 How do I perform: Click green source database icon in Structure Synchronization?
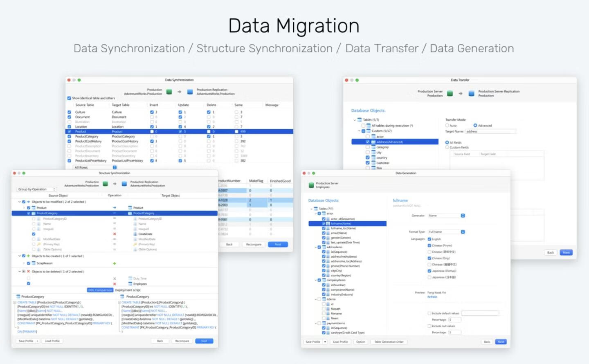[105, 184]
